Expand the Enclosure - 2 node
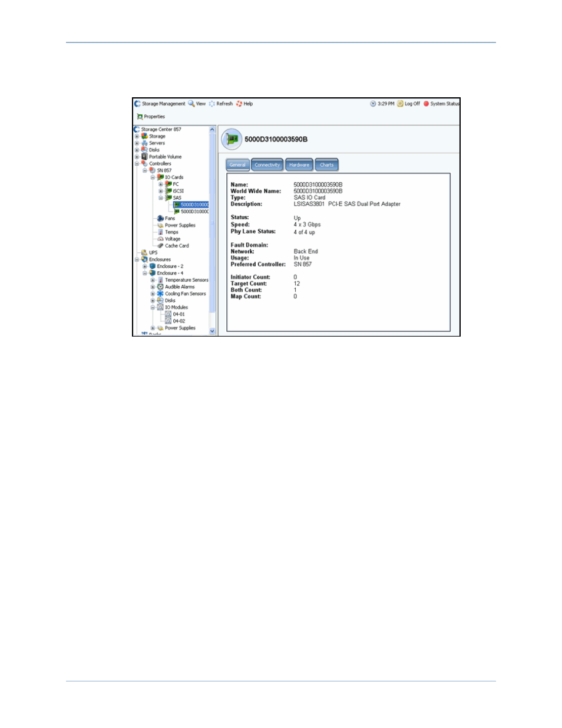The image size is (562, 728). pyautogui.click(x=145, y=266)
